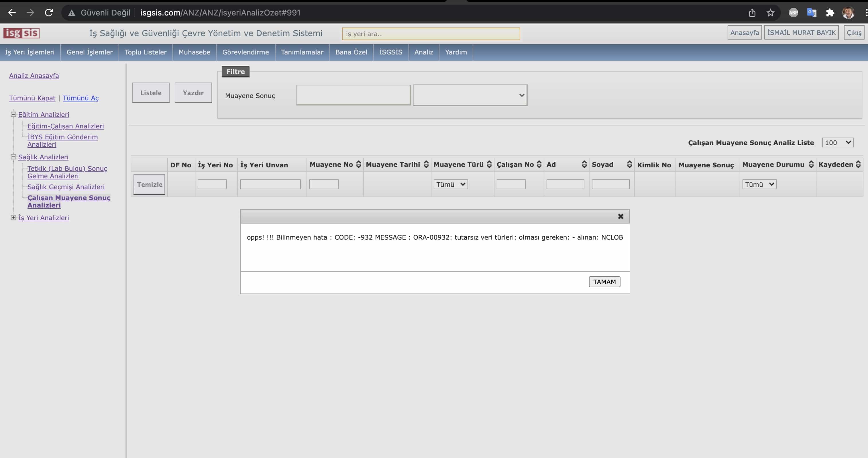Sort by Muayene No column arrows

[359, 165]
